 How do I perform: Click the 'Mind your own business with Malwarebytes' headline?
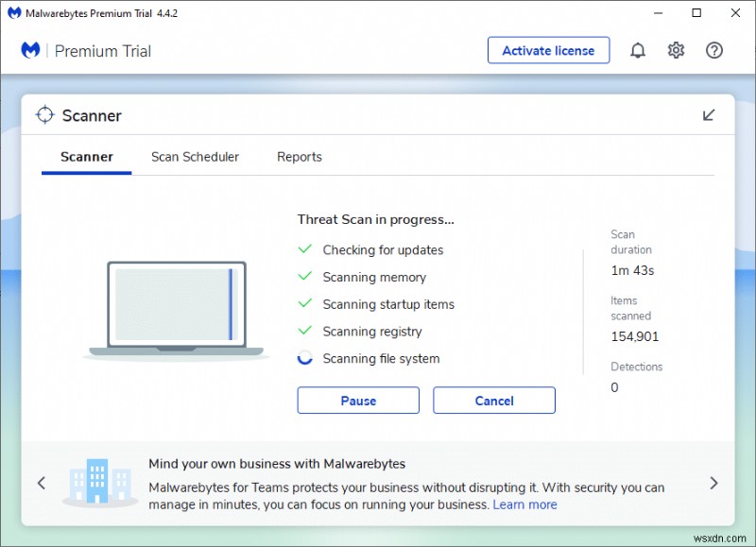click(x=277, y=464)
